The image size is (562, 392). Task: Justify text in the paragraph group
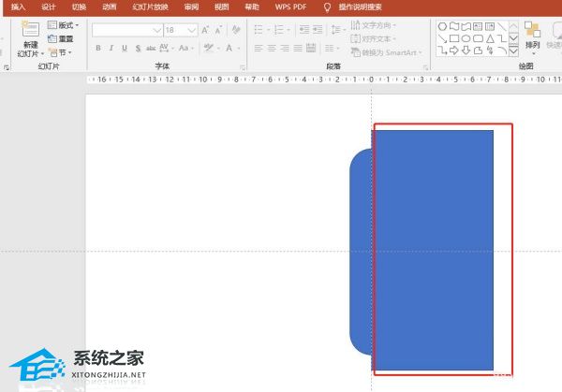(298, 48)
